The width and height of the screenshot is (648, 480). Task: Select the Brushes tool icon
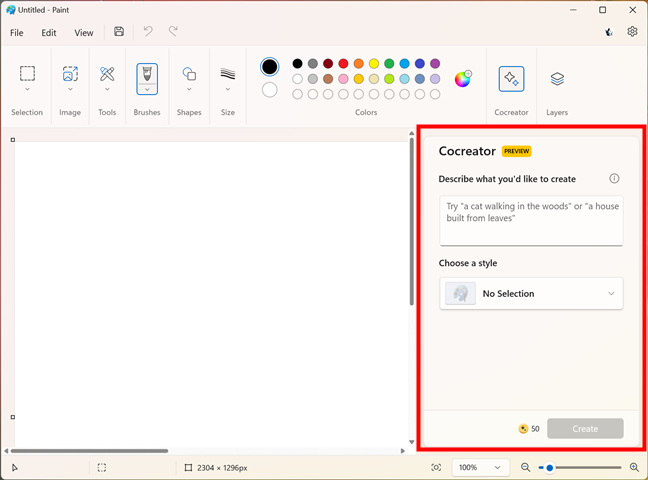[147, 74]
